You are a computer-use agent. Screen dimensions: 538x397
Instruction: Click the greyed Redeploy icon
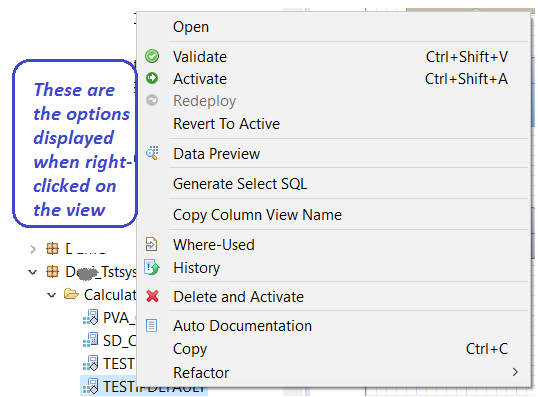click(x=152, y=101)
